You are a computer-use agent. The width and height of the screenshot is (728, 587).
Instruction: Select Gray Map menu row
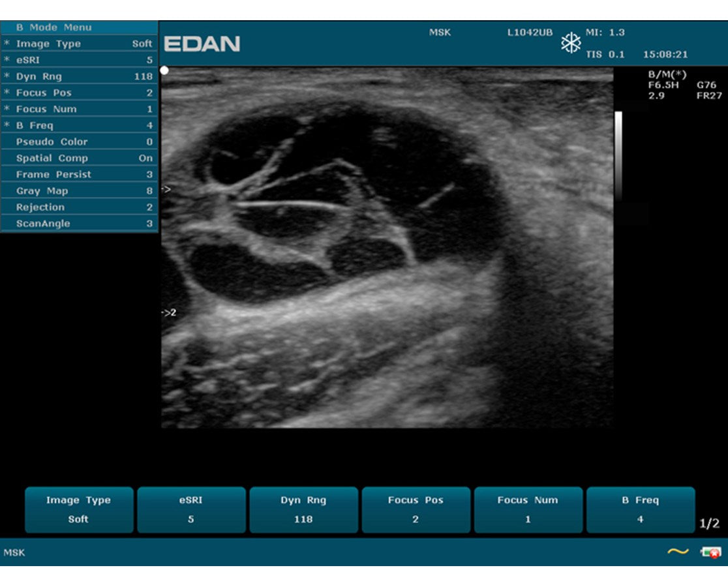click(80, 190)
